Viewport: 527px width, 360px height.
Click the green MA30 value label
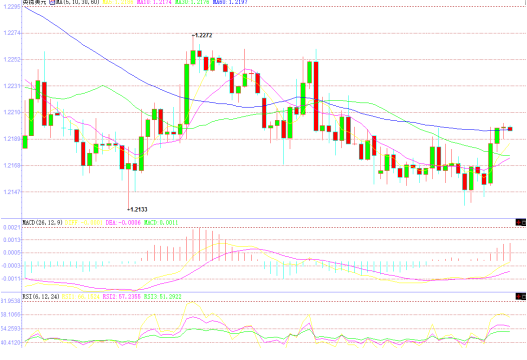(192, 2)
